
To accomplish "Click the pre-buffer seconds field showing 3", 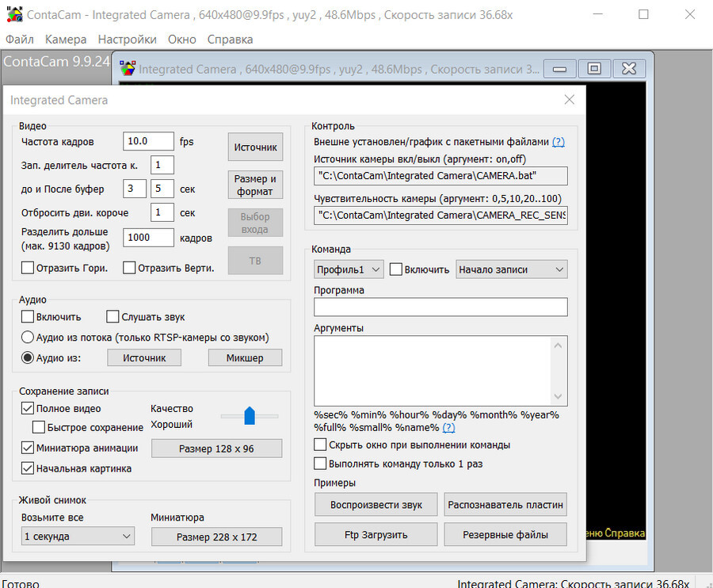I will point(135,189).
